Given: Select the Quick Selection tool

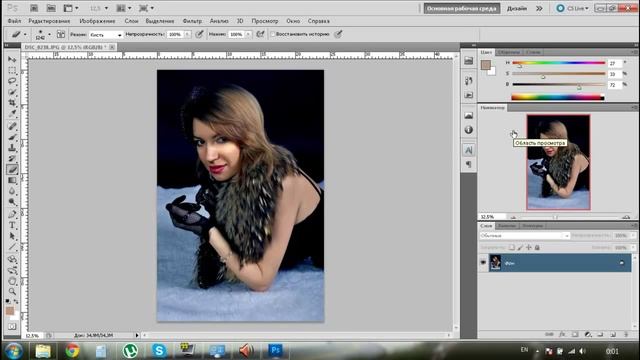Looking at the screenshot, I should click(12, 92).
